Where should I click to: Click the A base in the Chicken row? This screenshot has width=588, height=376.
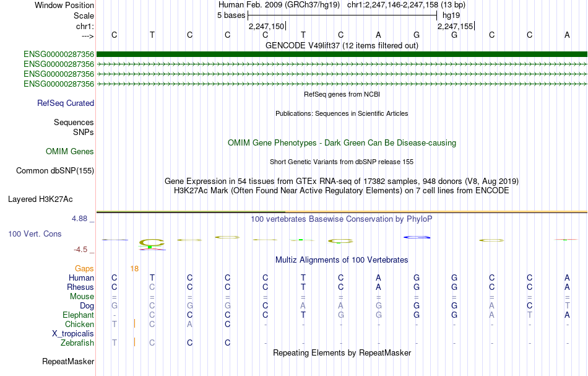[190, 324]
